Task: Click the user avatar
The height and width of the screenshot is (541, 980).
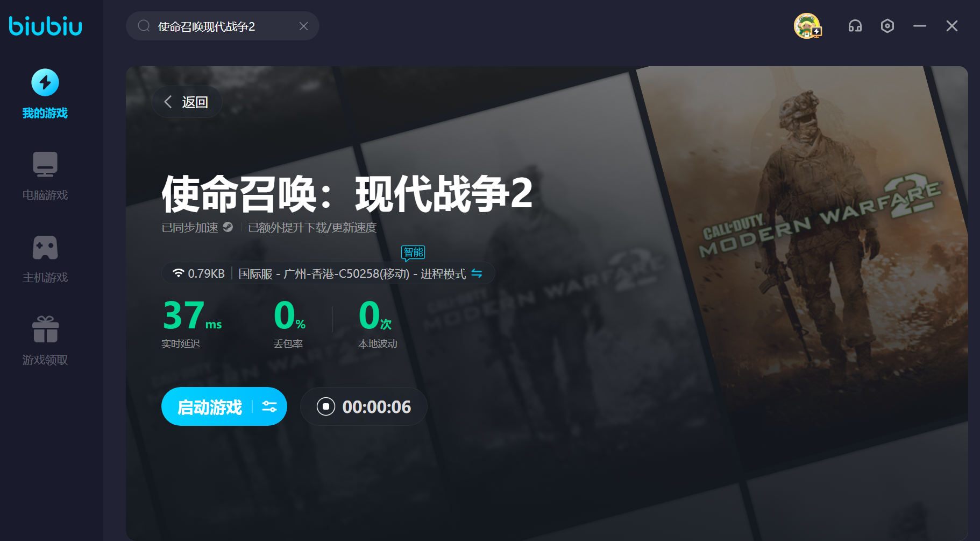Action: [807, 26]
